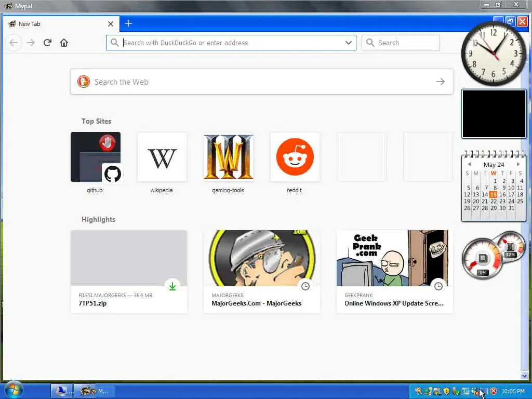Click the Highlights heading

pyautogui.click(x=98, y=220)
